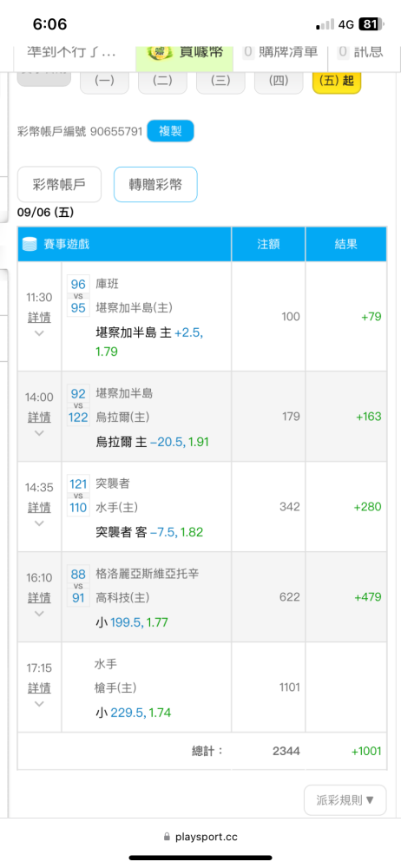401x868 pixels.
Task: Tap the 92 vs 122 score box
Action: (x=78, y=405)
